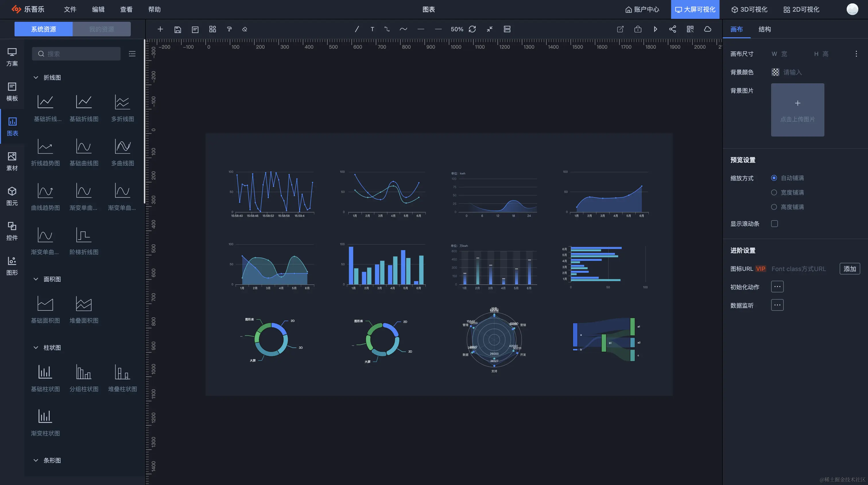Image resolution: width=868 pixels, height=485 pixels.
Task: Open the 背景颜色 color swatch
Action: coord(775,72)
